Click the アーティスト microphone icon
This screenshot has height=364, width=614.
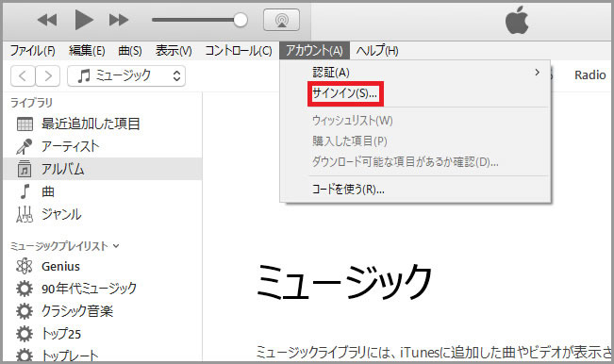pos(24,147)
